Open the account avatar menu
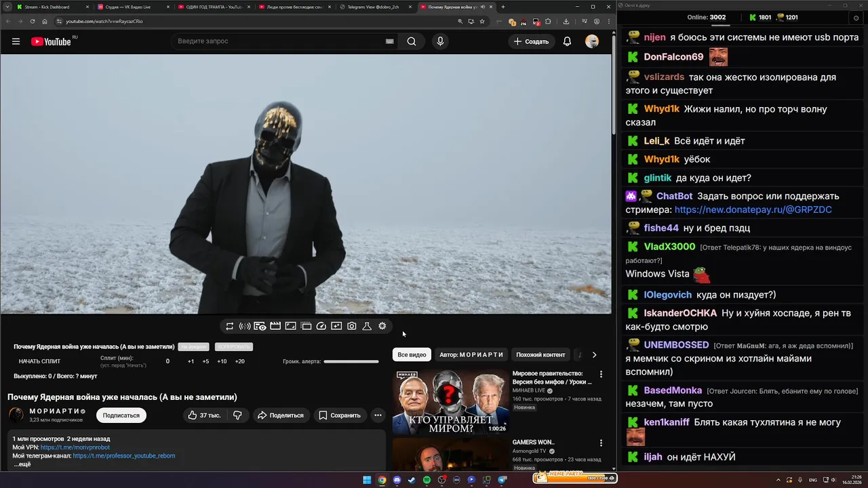Screen dimensions: 868x488 pyautogui.click(x=592, y=41)
